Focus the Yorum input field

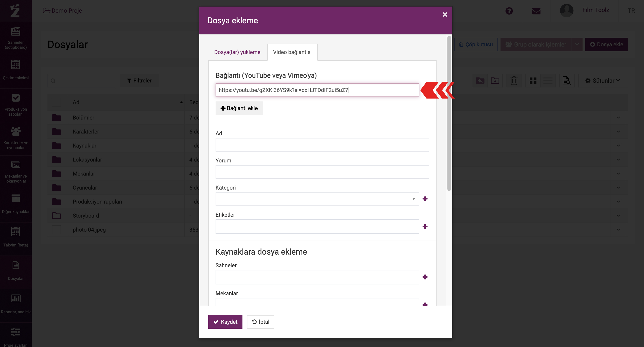tap(322, 172)
